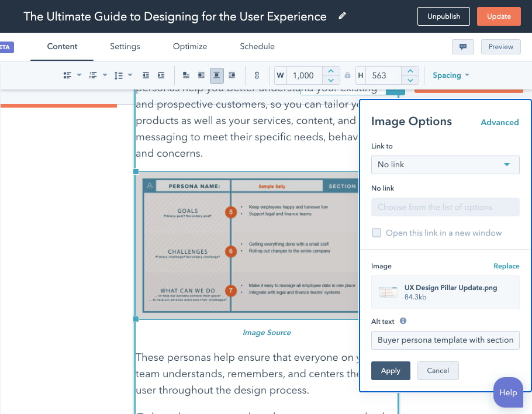
Task: Click inside the Alt text field
Action: click(445, 340)
